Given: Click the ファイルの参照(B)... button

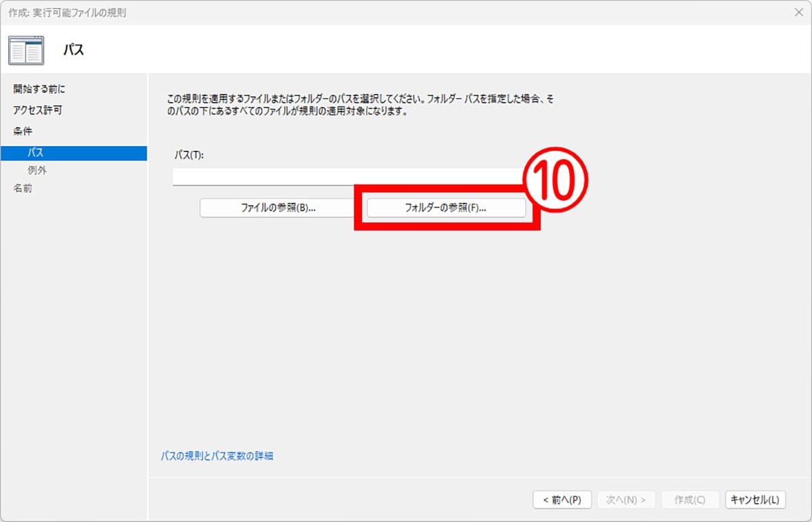Looking at the screenshot, I should click(278, 208).
